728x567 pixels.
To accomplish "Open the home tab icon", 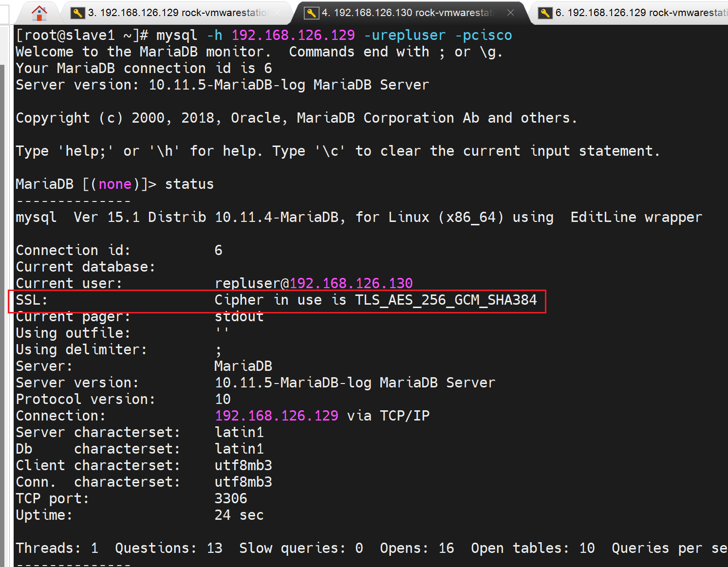I will [39, 13].
